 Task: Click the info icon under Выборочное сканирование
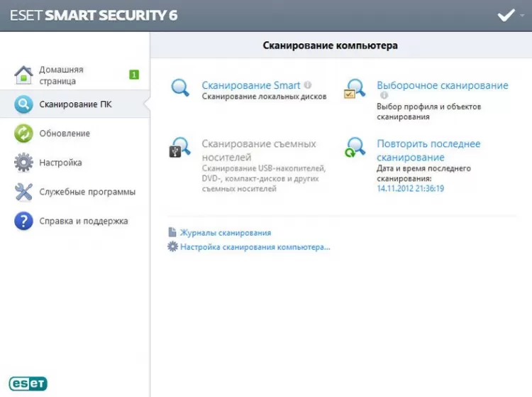[x=384, y=95]
